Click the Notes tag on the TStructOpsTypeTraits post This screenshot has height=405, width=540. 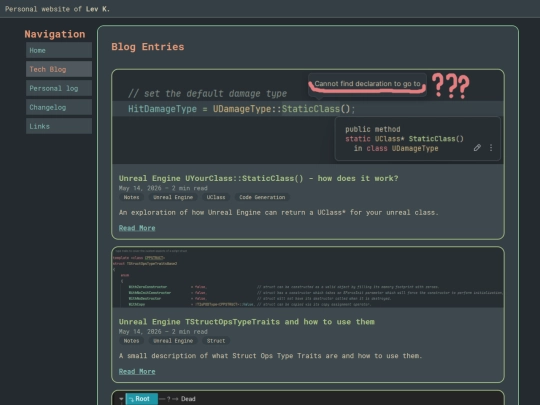pyautogui.click(x=131, y=341)
